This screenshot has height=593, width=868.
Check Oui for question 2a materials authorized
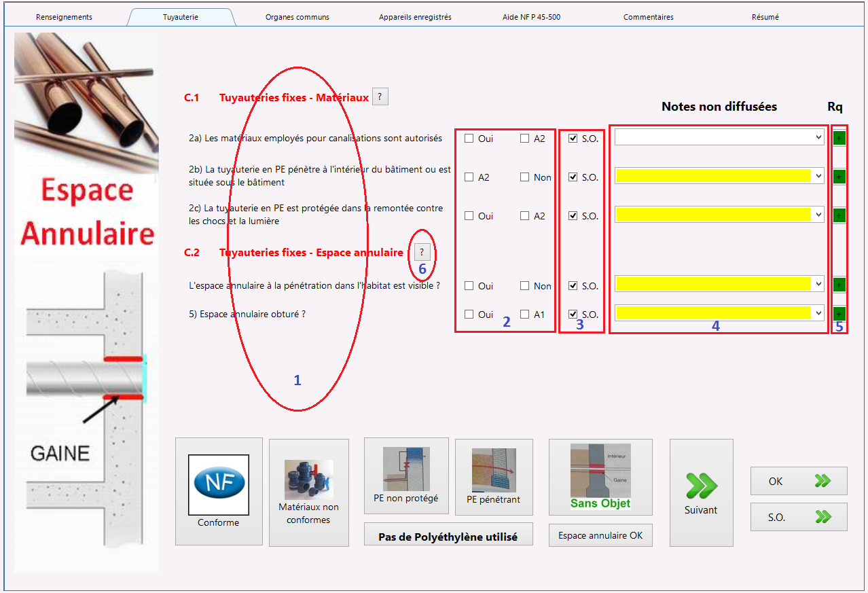[x=469, y=139]
